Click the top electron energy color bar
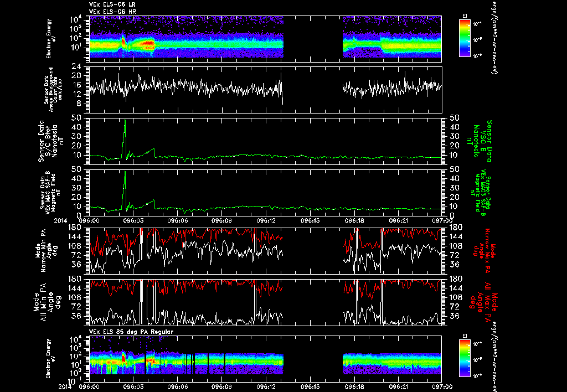Viewport: 567px width, 392px height. pyautogui.click(x=464, y=38)
